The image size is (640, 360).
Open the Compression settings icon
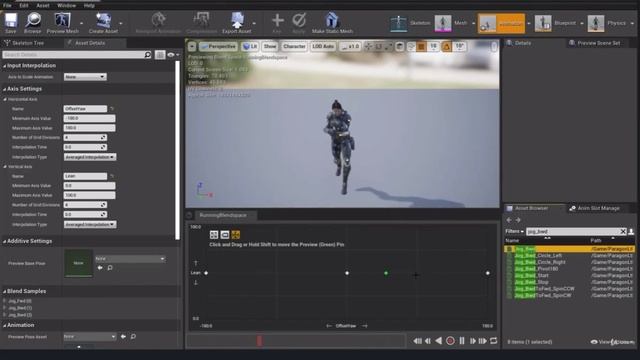[201, 22]
